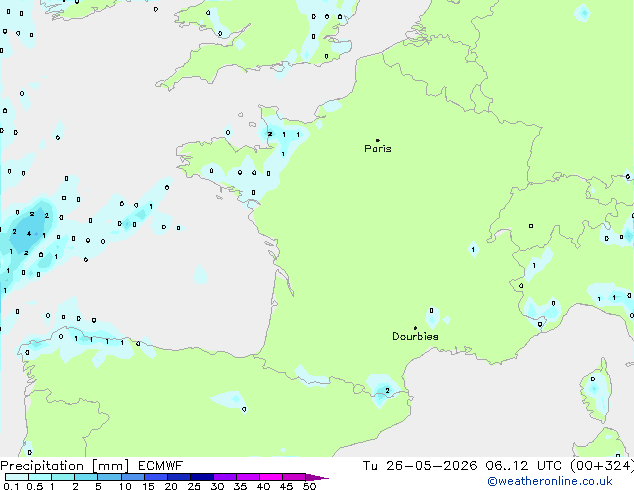Open the weatheronline.co.uk copyright link
Image resolution: width=634 pixels, height=490 pixels.
pyautogui.click(x=549, y=481)
